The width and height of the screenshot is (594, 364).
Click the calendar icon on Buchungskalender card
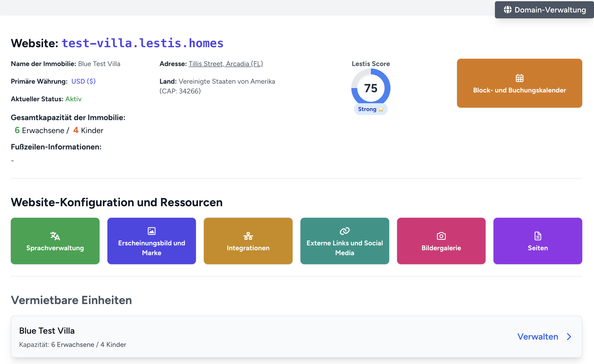pos(519,78)
